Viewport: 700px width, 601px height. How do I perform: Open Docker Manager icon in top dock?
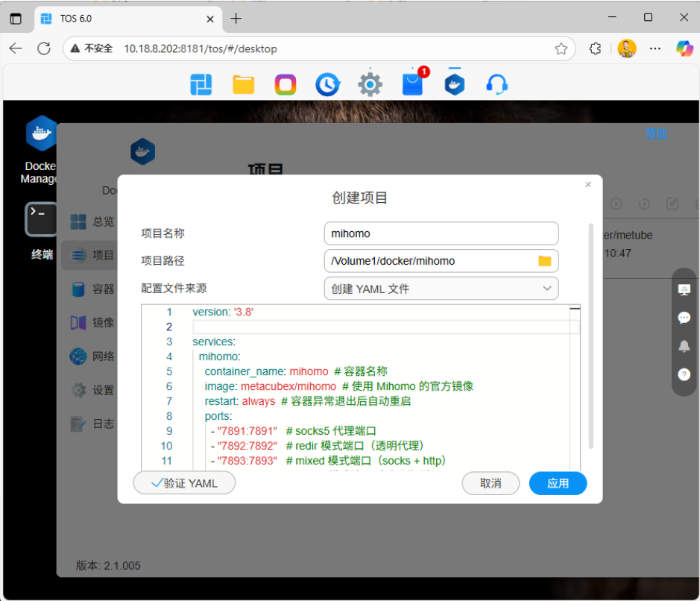[455, 84]
